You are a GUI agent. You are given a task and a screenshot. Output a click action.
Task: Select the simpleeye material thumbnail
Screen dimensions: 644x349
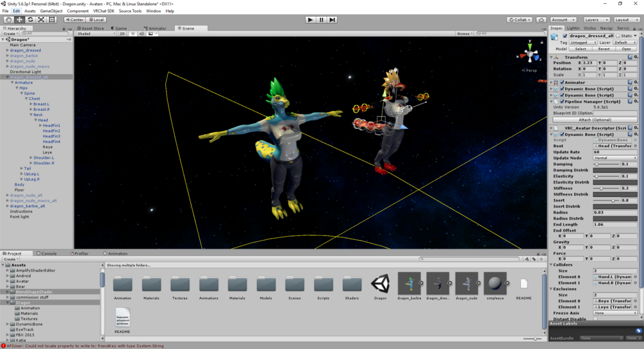(495, 283)
